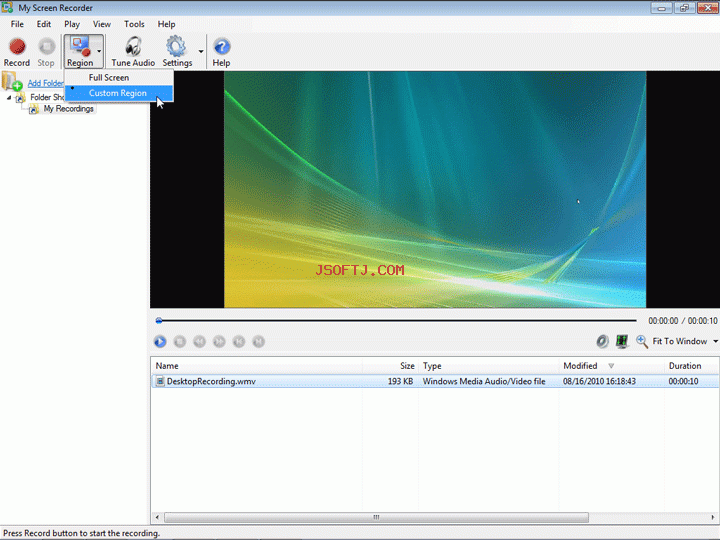The width and height of the screenshot is (720, 540).
Task: Click the Windows Media Audio/Video file cell
Action: tap(484, 381)
